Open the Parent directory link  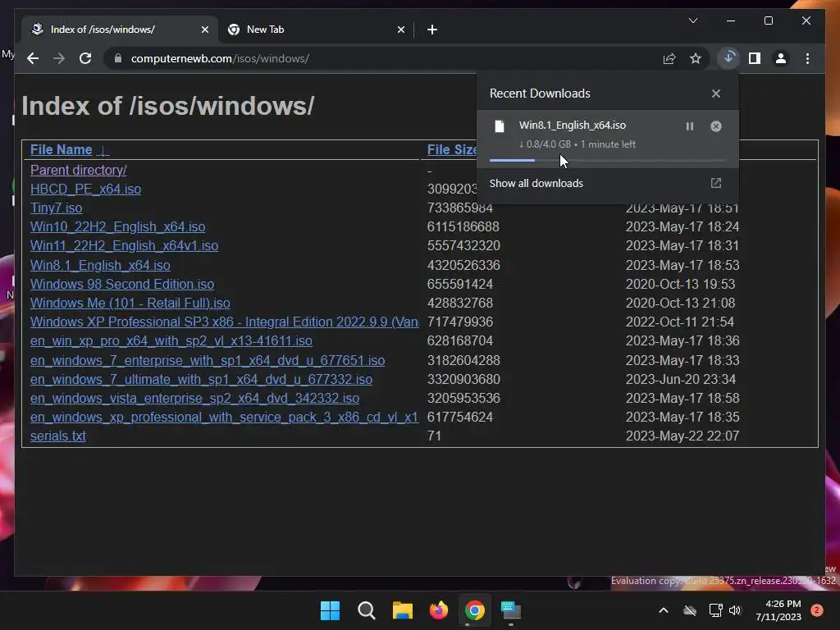tap(78, 170)
